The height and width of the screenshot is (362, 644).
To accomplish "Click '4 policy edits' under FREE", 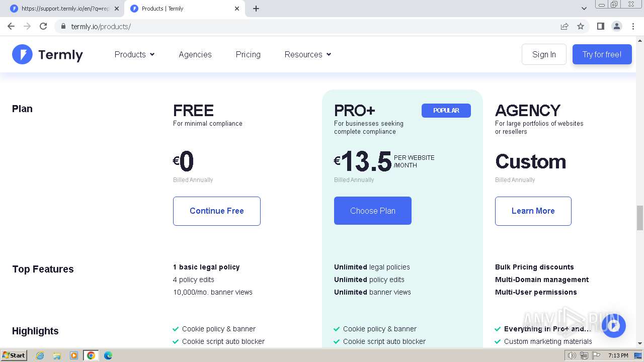I will coord(194,280).
